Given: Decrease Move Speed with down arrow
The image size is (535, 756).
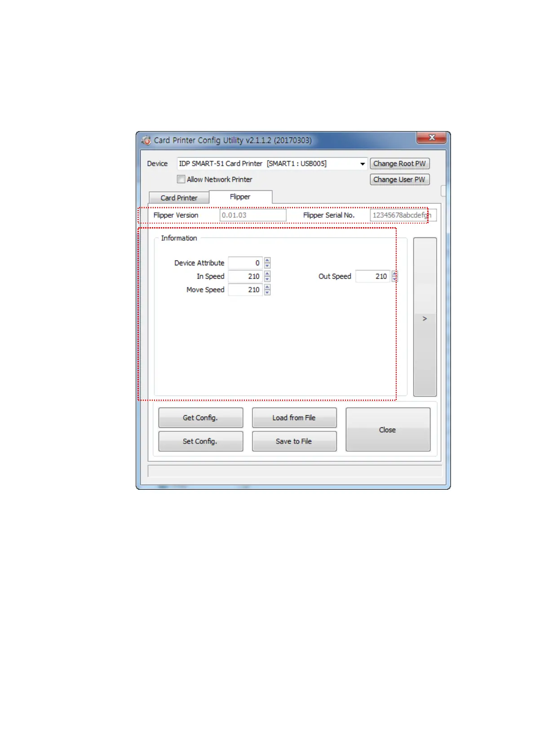Looking at the screenshot, I should click(x=267, y=293).
